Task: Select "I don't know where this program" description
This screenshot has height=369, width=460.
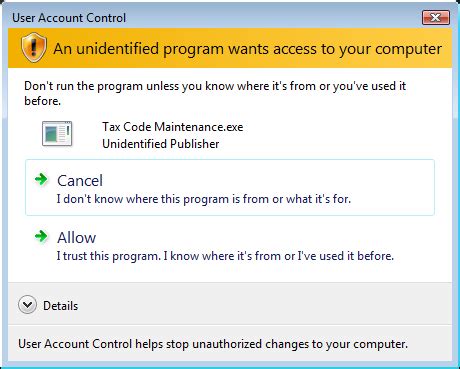Action: (203, 199)
